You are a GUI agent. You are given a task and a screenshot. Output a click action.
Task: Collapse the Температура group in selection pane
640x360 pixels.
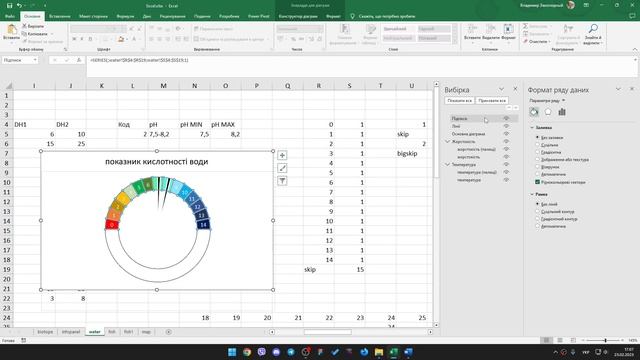[x=447, y=164]
